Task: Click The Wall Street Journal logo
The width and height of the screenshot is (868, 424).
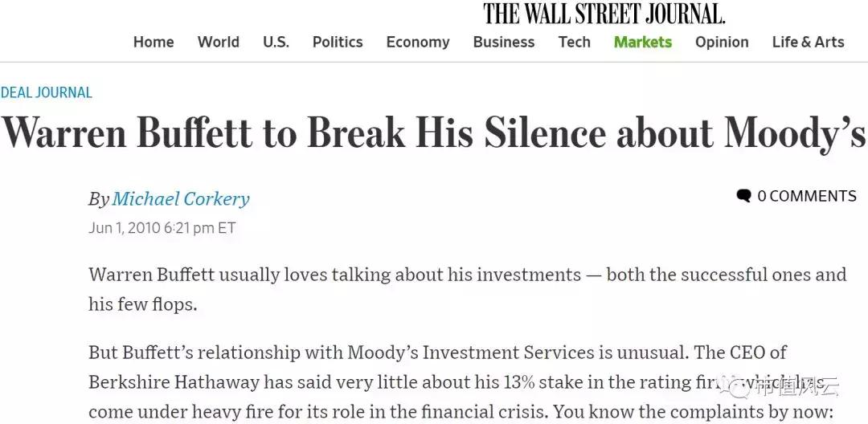Action: tap(604, 14)
